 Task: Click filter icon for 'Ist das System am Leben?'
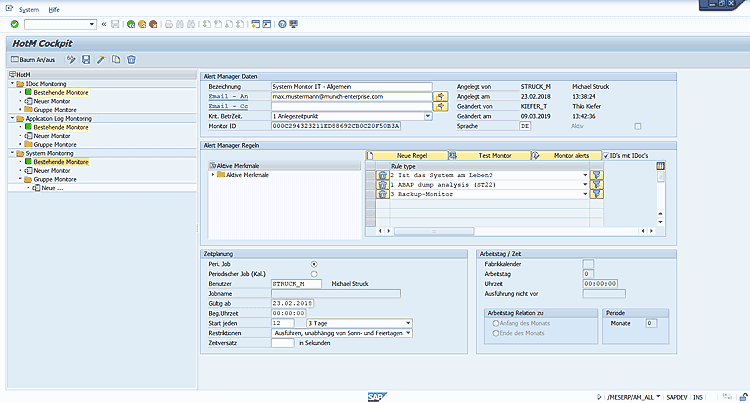point(596,175)
